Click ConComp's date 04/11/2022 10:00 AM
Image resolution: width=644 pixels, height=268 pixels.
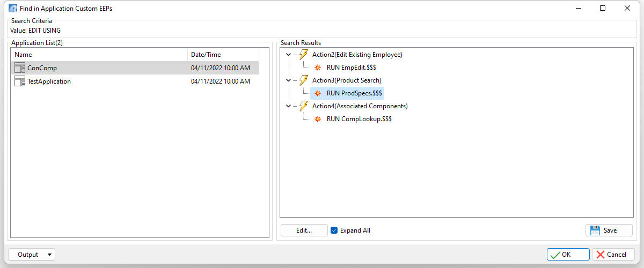(221, 68)
